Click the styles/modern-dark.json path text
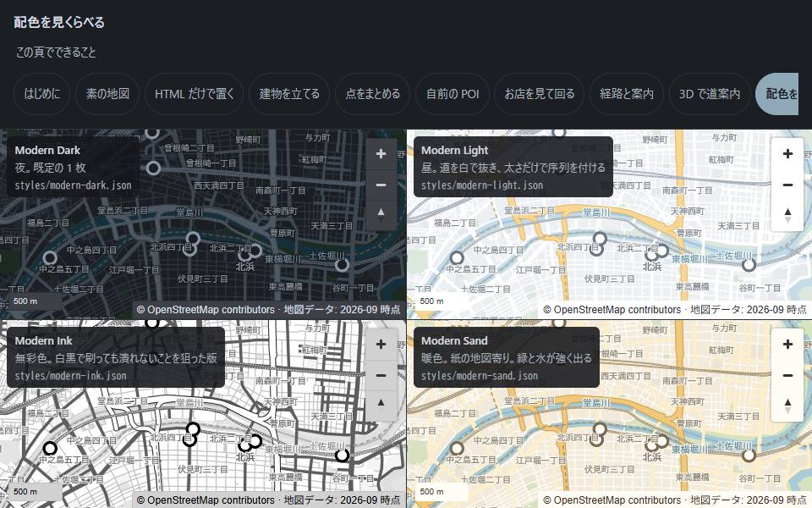812x508 pixels. point(73,185)
